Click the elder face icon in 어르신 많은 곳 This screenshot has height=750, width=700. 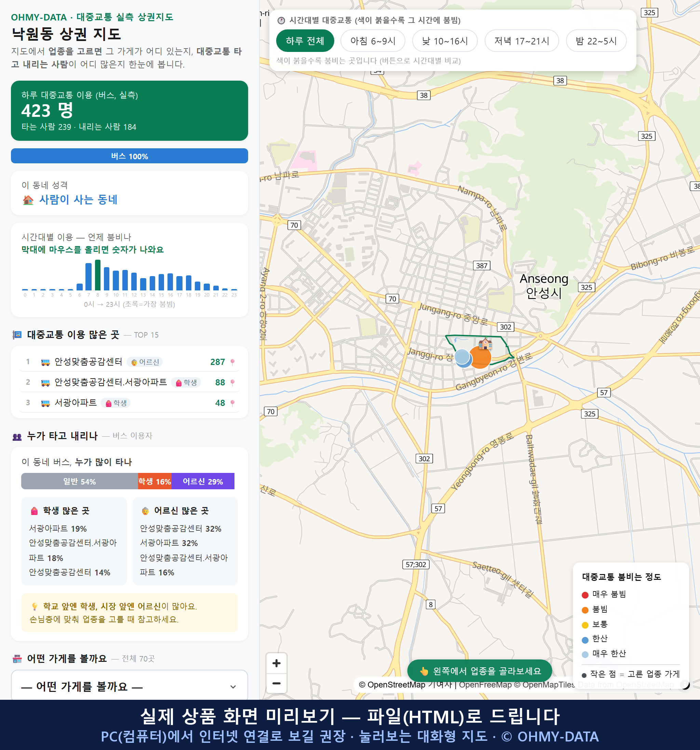point(145,511)
